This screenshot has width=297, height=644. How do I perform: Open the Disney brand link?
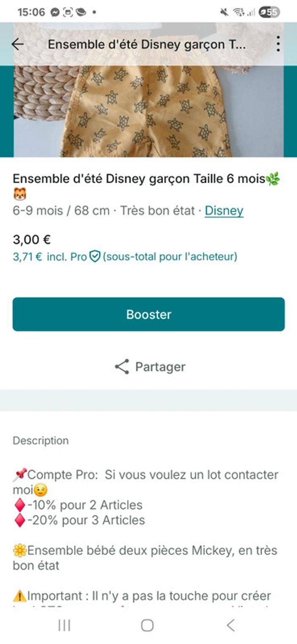(224, 210)
